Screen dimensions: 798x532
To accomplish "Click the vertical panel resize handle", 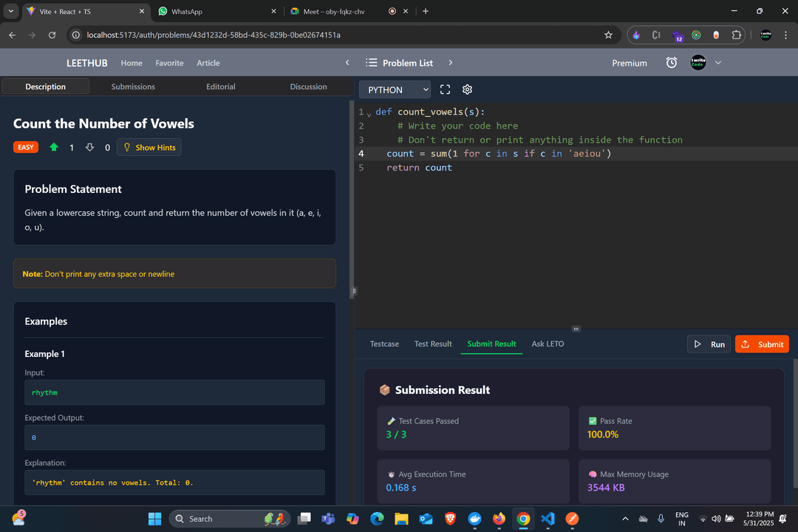I will click(354, 291).
